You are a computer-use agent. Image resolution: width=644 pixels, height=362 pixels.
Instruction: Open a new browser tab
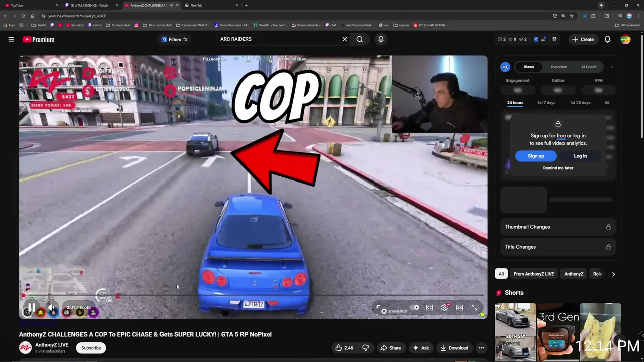(246, 5)
